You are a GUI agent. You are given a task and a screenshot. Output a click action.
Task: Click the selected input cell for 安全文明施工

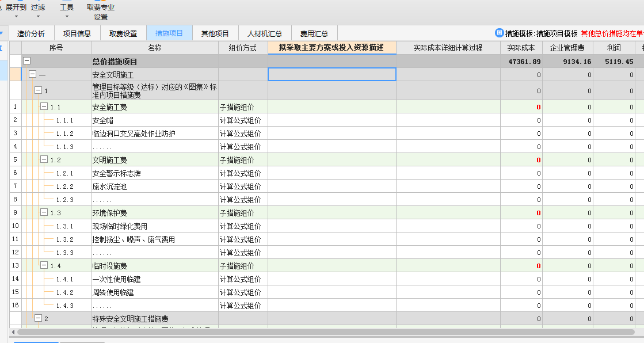332,74
